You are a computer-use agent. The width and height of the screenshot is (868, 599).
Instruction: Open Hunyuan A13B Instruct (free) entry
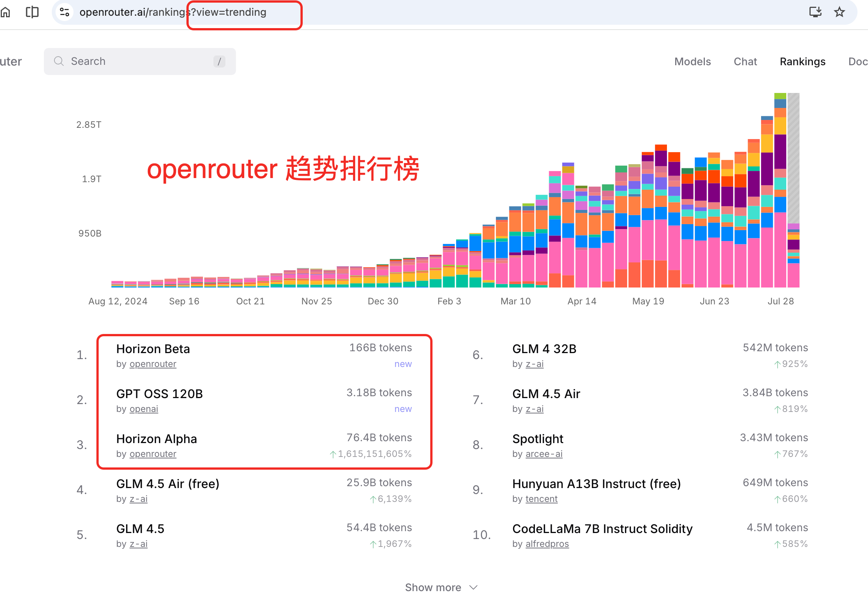(596, 484)
